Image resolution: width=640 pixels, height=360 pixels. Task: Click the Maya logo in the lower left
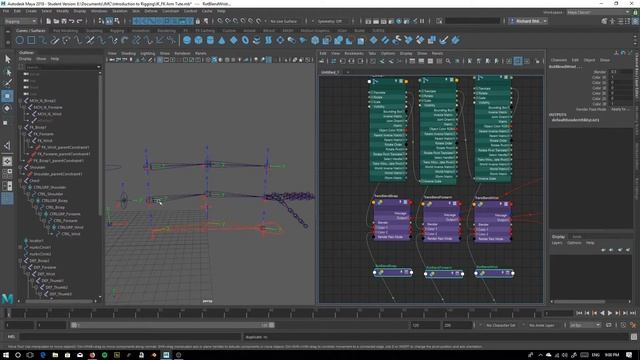click(x=7, y=299)
